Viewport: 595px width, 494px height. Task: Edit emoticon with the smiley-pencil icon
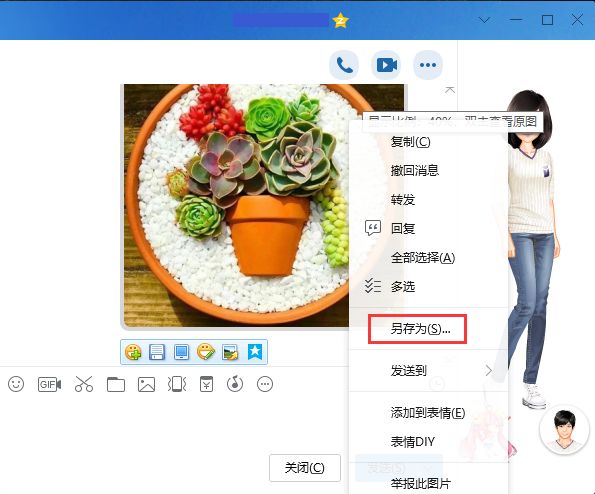(x=206, y=352)
